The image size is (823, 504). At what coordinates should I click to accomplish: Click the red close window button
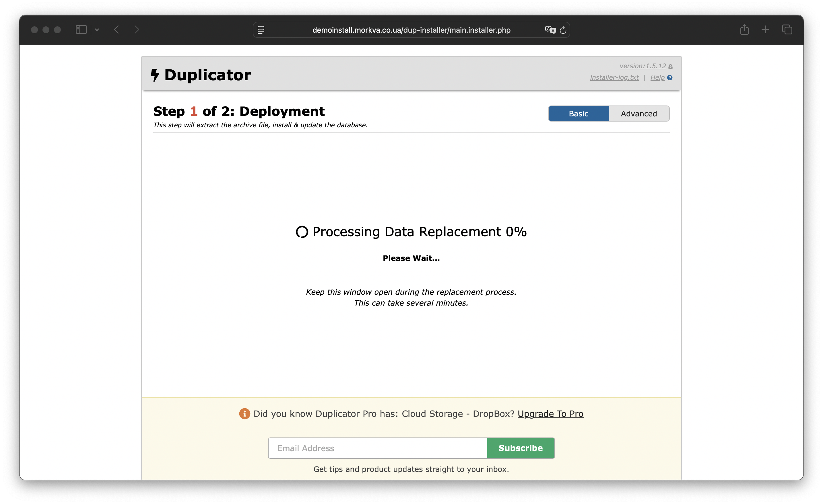(x=34, y=30)
